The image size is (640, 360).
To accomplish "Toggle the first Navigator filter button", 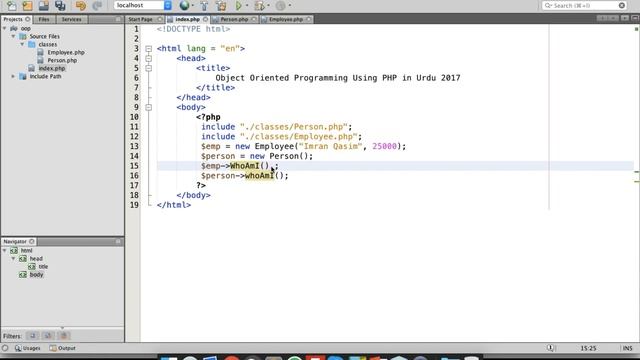I will [x=32, y=336].
